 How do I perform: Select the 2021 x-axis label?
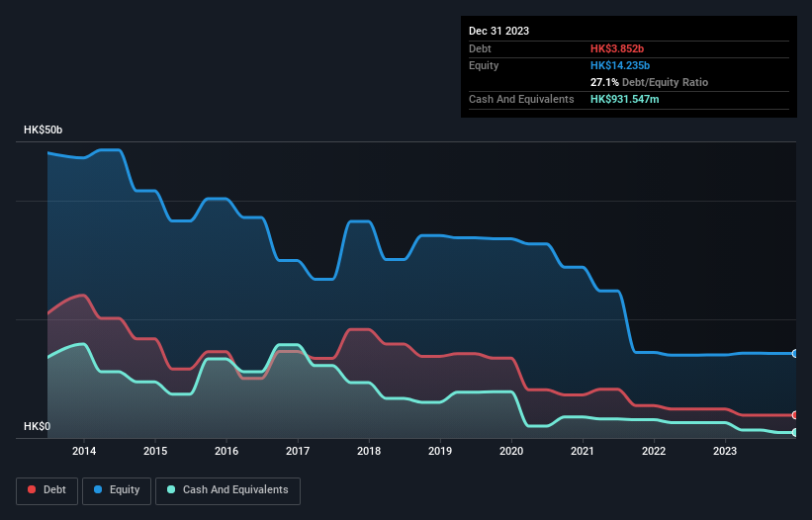click(583, 451)
